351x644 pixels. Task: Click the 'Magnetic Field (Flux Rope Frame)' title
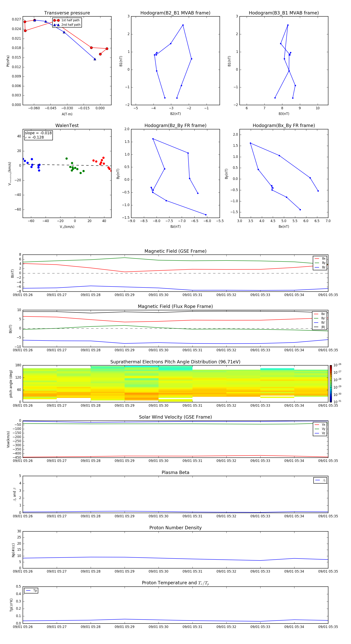(x=175, y=307)
